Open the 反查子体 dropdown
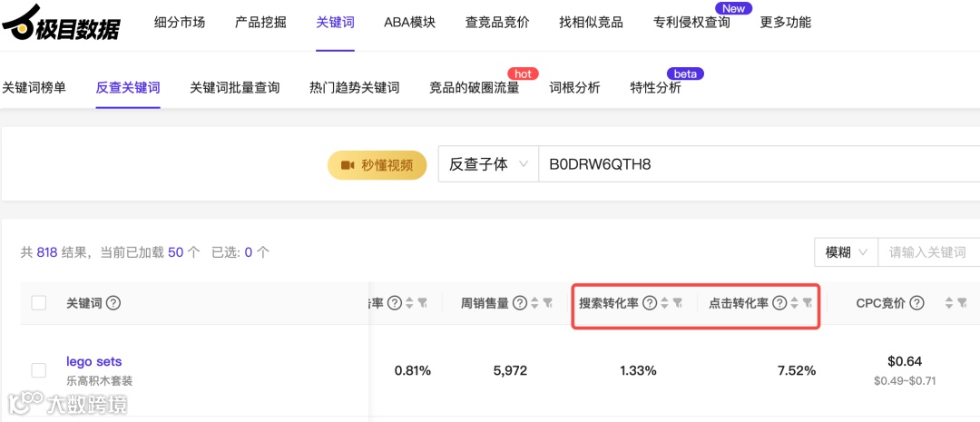Screen dimensions: 980x422 coord(488,164)
